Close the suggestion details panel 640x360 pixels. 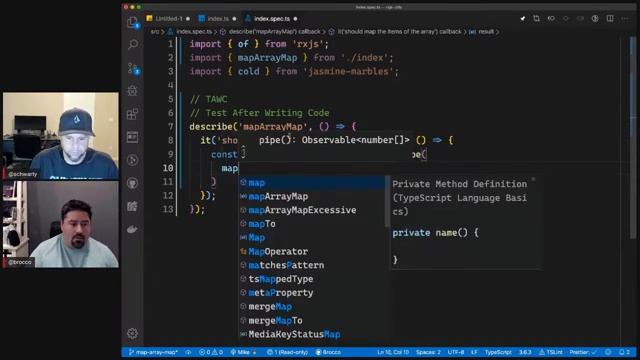coord(533,180)
